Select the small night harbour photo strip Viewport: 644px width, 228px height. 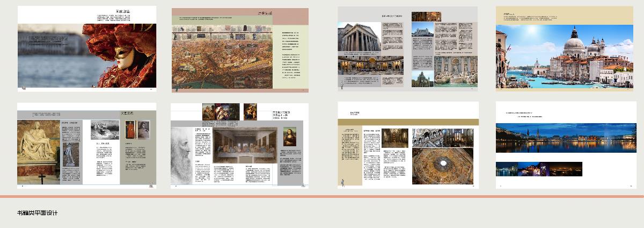tap(539, 169)
